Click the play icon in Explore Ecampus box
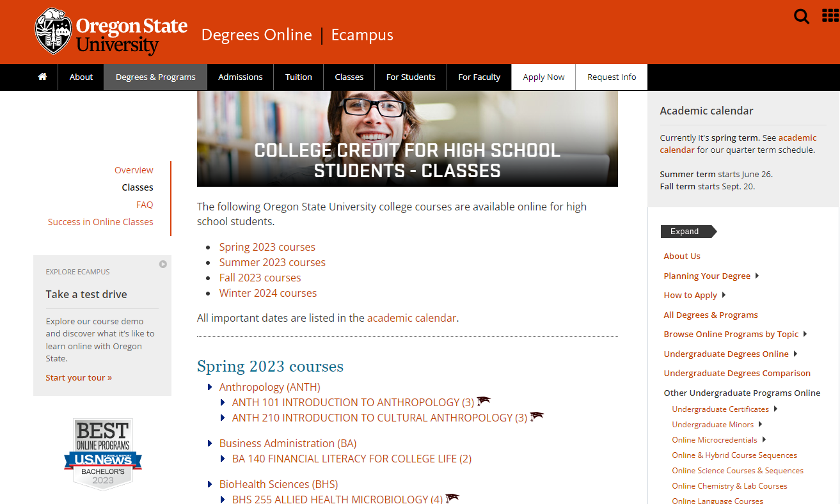The width and height of the screenshot is (840, 504). [163, 264]
